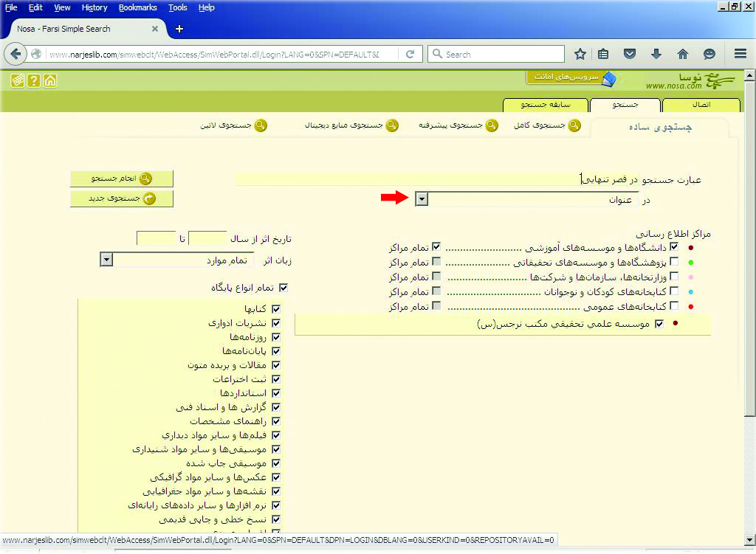Click the جستجوی جدید button
Viewport: 756px width, 554px height.
click(x=122, y=198)
